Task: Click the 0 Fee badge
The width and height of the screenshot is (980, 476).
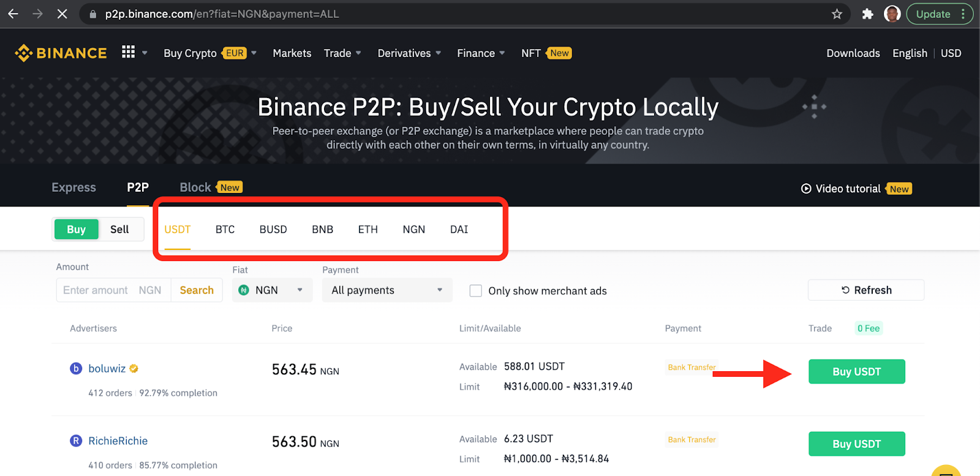Action: coord(869,328)
